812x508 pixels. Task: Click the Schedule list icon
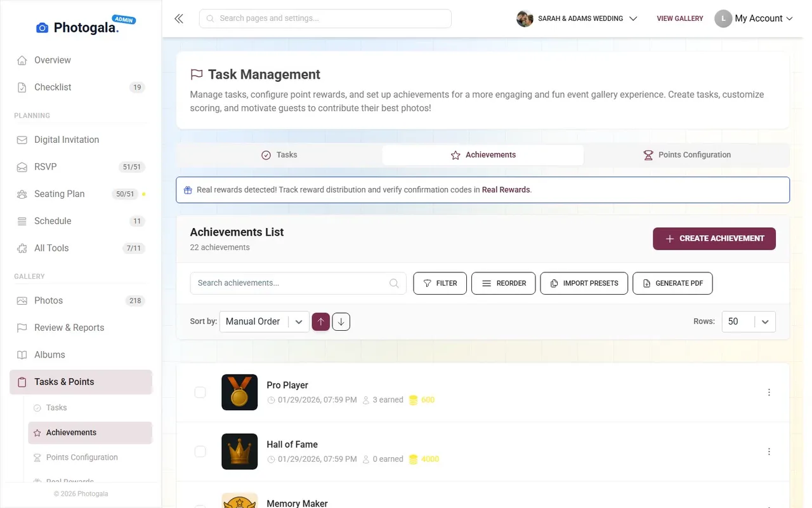[22, 221]
